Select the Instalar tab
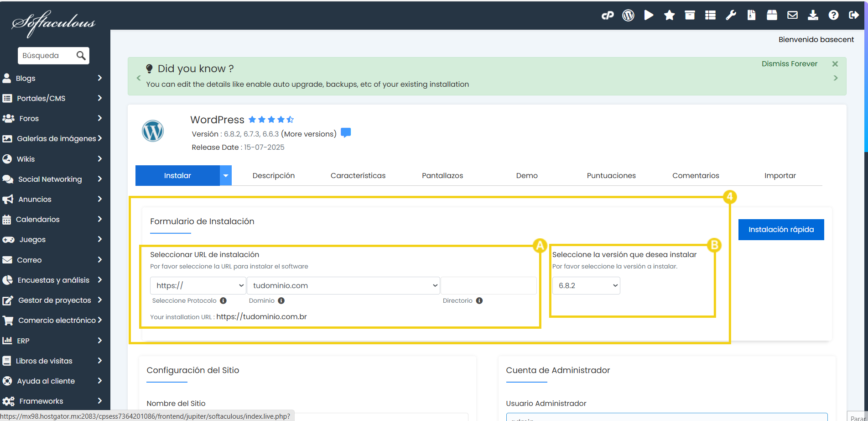Image resolution: width=868 pixels, height=421 pixels. (177, 175)
